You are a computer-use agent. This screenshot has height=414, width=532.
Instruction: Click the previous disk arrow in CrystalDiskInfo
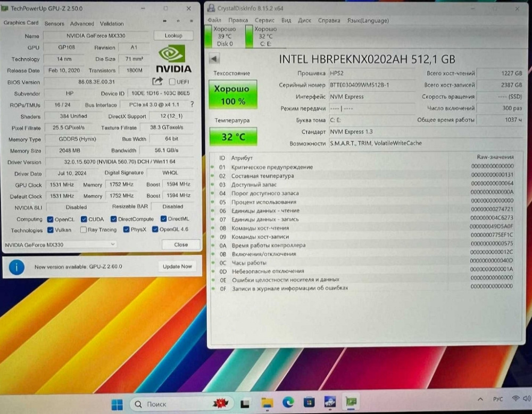point(214,59)
